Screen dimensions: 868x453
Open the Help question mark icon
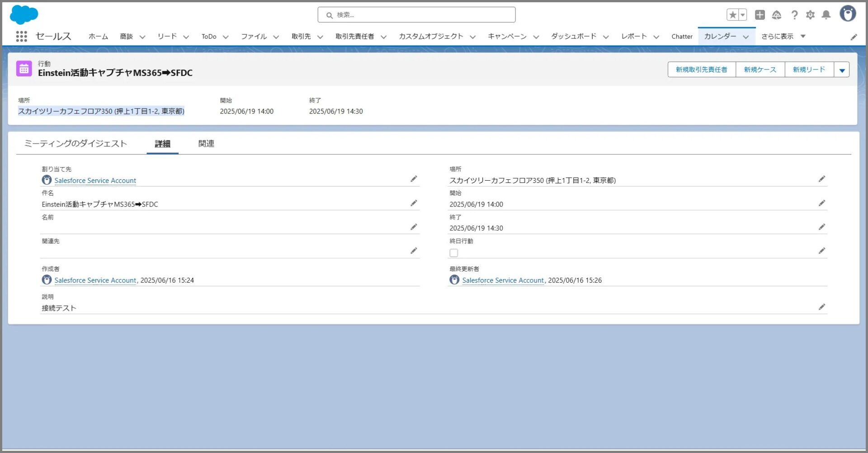pyautogui.click(x=794, y=15)
